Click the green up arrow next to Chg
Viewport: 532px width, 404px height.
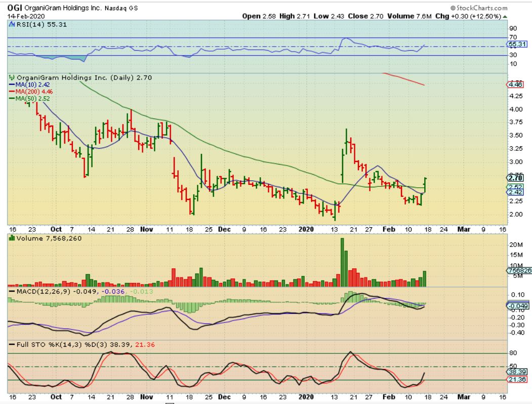point(504,16)
